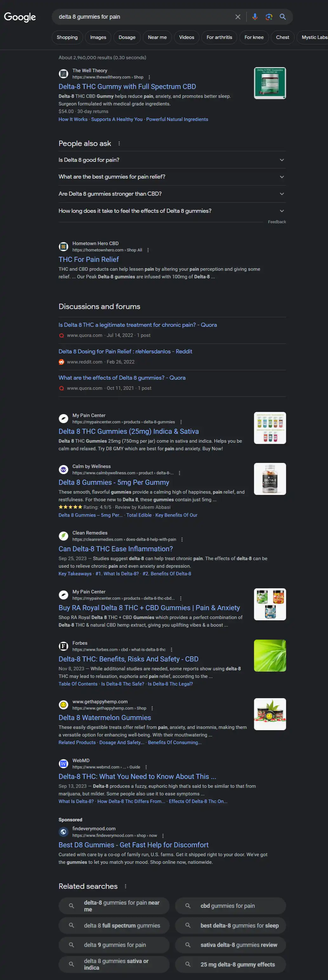Image resolution: width=328 pixels, height=980 pixels.
Task: Click into the search input field
Action: (145, 17)
